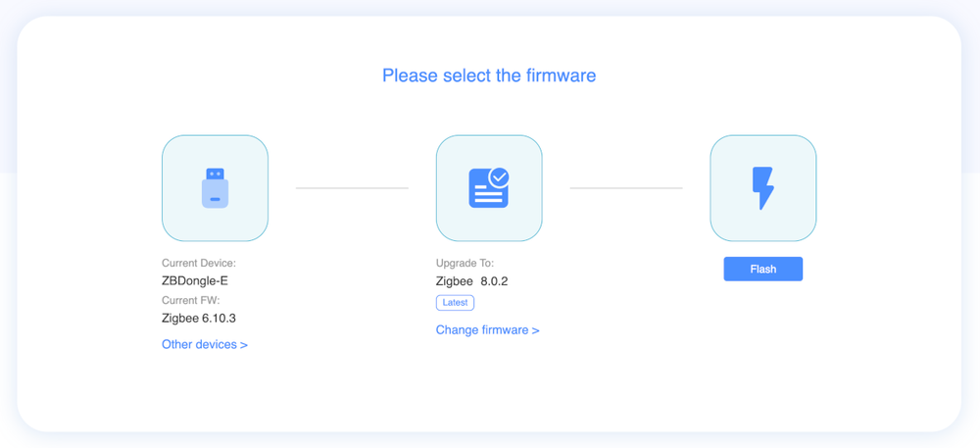980x448 pixels.
Task: Click the lightning bolt flash icon
Action: click(762, 188)
